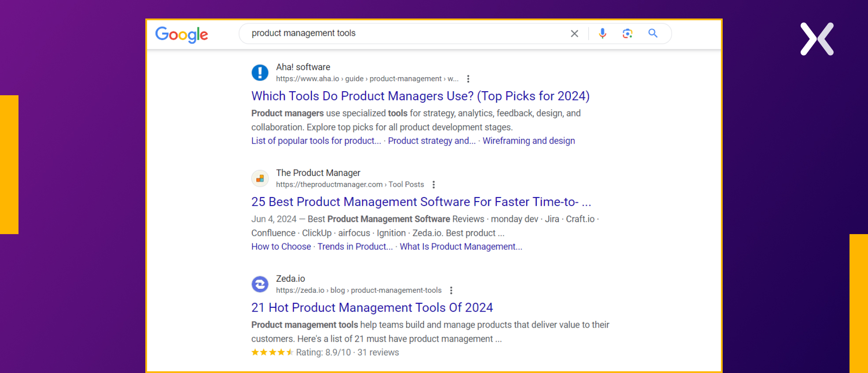
Task: Click the 'Rating: 8.9/10 · 31 reviews' text
Action: coord(347,352)
